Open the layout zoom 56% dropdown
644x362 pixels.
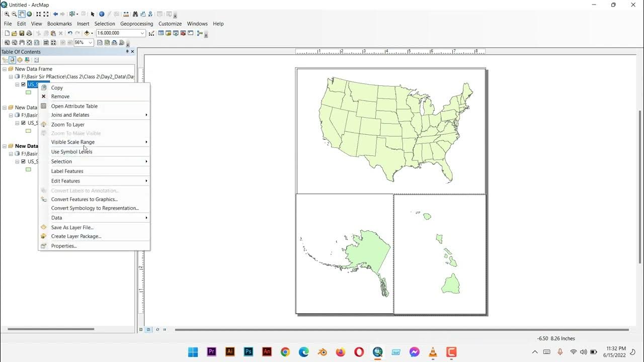click(x=91, y=42)
